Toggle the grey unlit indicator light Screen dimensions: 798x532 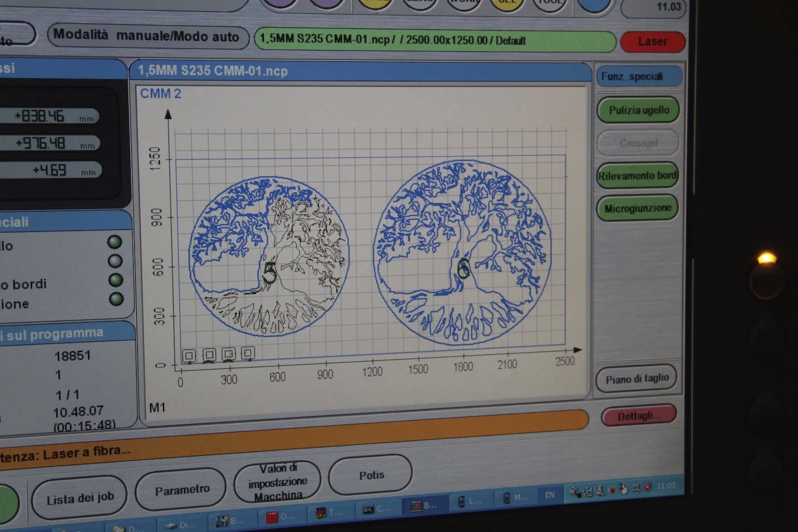[x=115, y=261]
